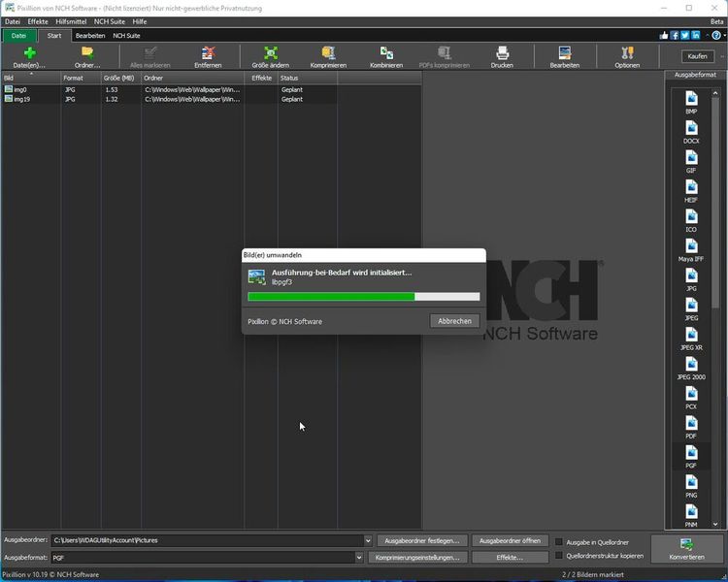Click Ausgabeordner festlegen button
The width and height of the screenshot is (728, 582).
[422, 540]
